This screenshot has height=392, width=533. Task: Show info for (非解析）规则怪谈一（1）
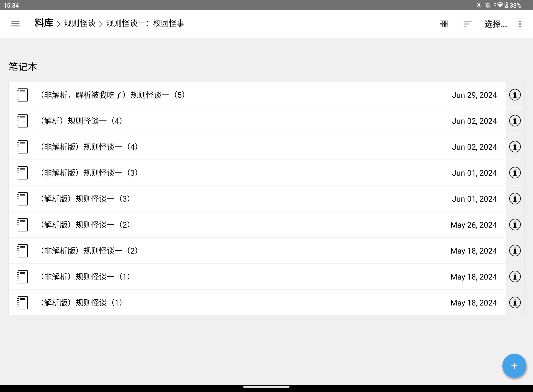pos(515,277)
